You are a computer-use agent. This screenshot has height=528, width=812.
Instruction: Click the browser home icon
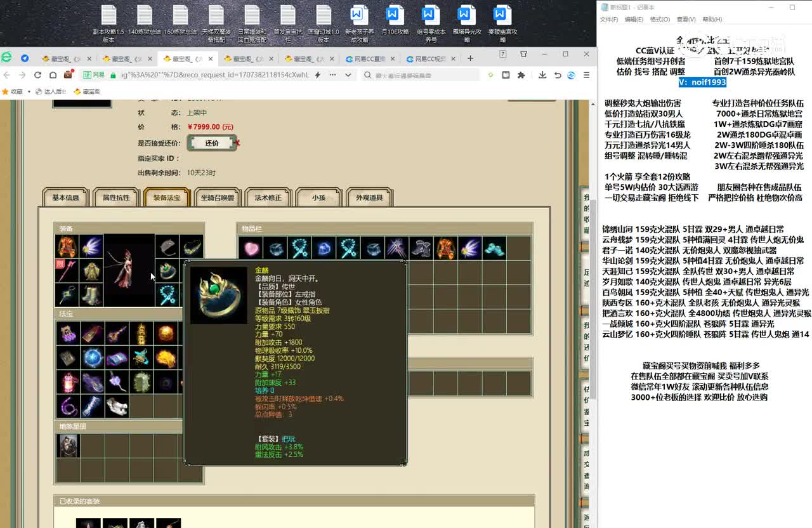pos(53,75)
